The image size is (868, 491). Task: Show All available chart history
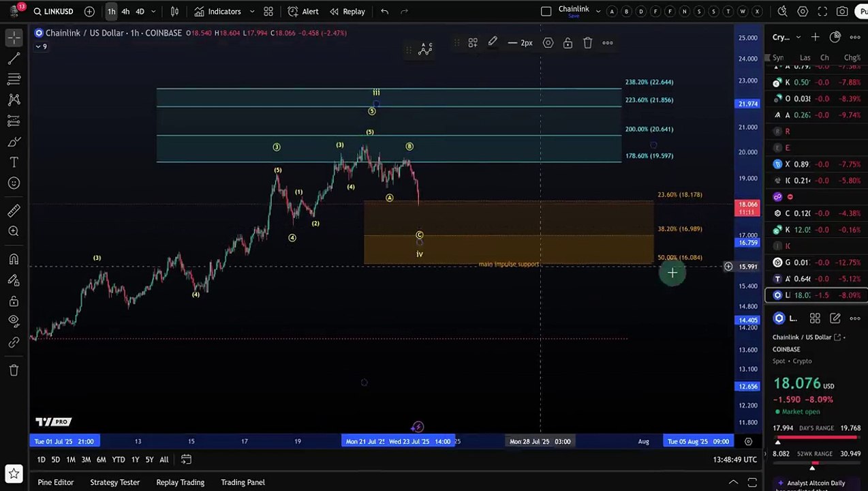(x=164, y=460)
